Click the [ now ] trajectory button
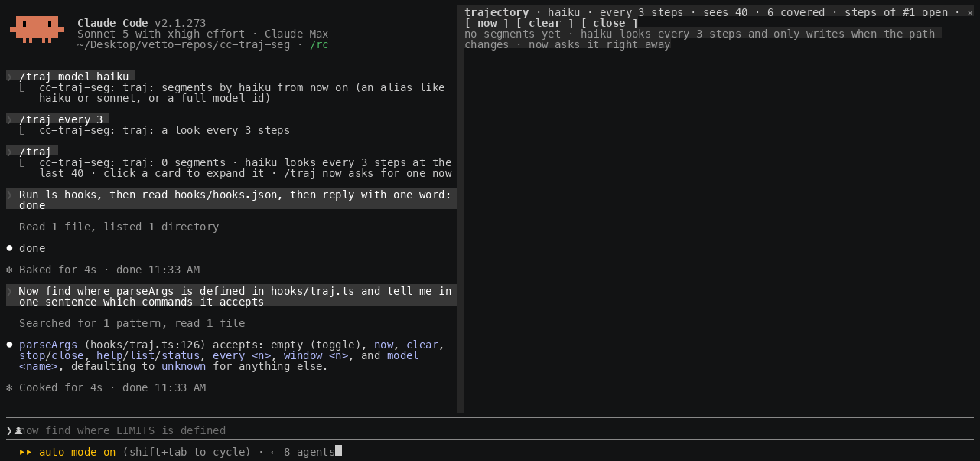The width and height of the screenshot is (980, 461). pos(487,23)
